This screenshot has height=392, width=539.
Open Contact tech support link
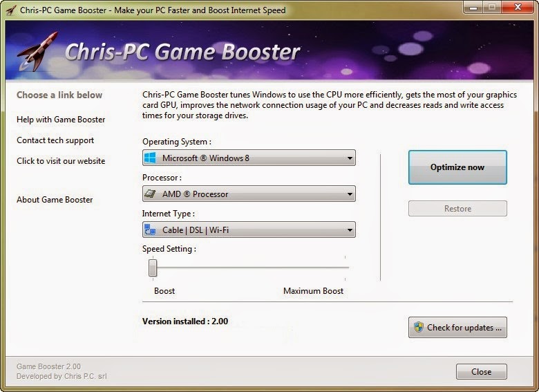tap(55, 140)
